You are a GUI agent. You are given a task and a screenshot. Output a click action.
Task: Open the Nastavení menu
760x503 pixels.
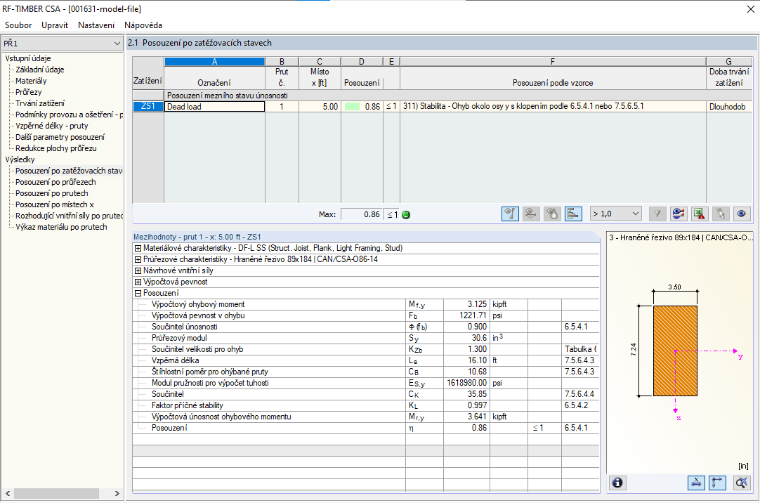coord(96,25)
